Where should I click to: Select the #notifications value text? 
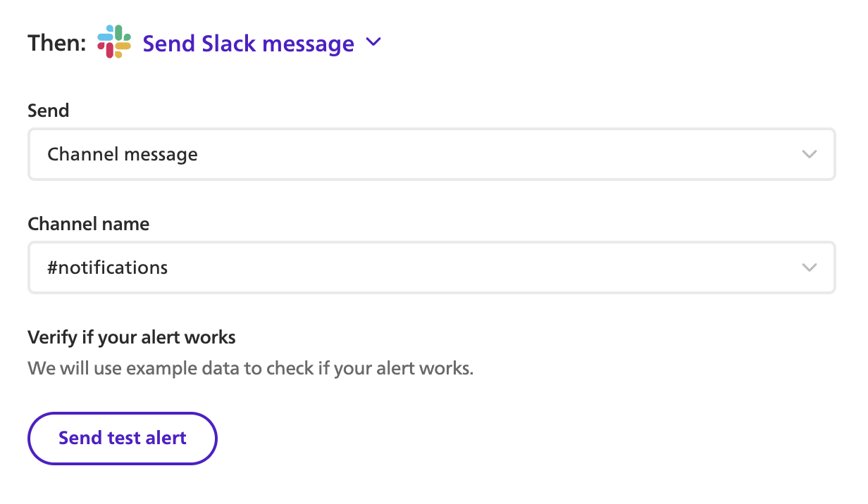[x=108, y=267]
